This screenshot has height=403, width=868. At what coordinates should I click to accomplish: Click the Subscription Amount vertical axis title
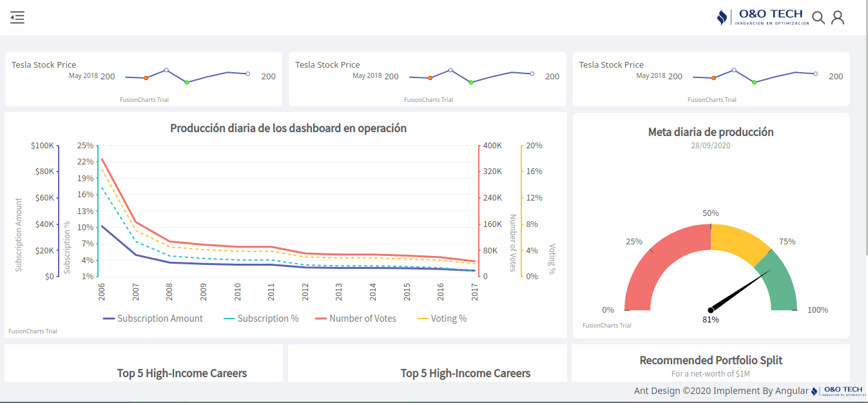tap(19, 235)
